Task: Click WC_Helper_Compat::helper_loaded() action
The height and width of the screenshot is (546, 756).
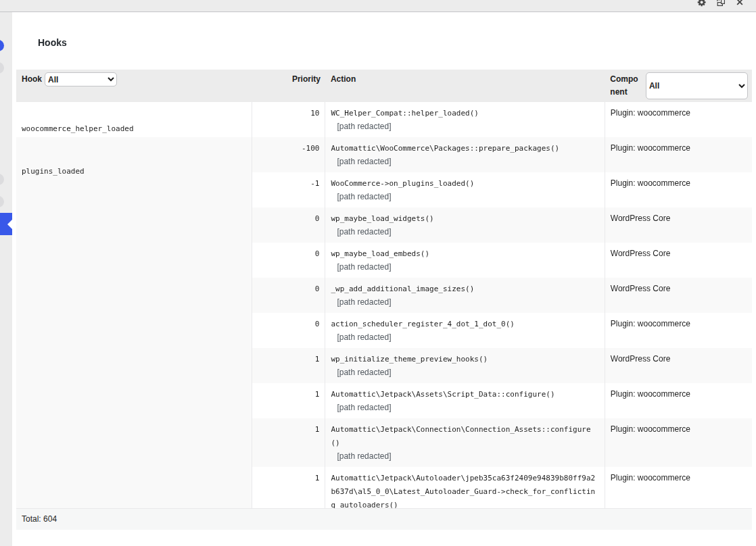Action: [404, 114]
